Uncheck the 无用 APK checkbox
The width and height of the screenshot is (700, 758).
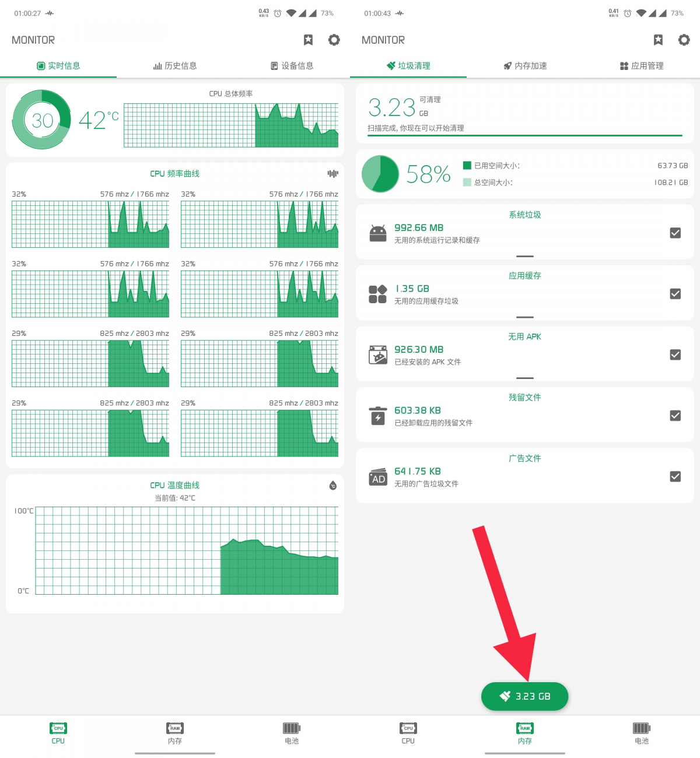click(x=675, y=355)
